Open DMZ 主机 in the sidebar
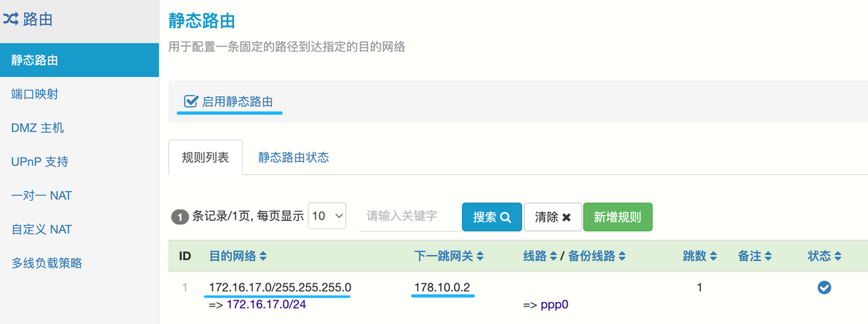868x324 pixels. click(x=37, y=127)
